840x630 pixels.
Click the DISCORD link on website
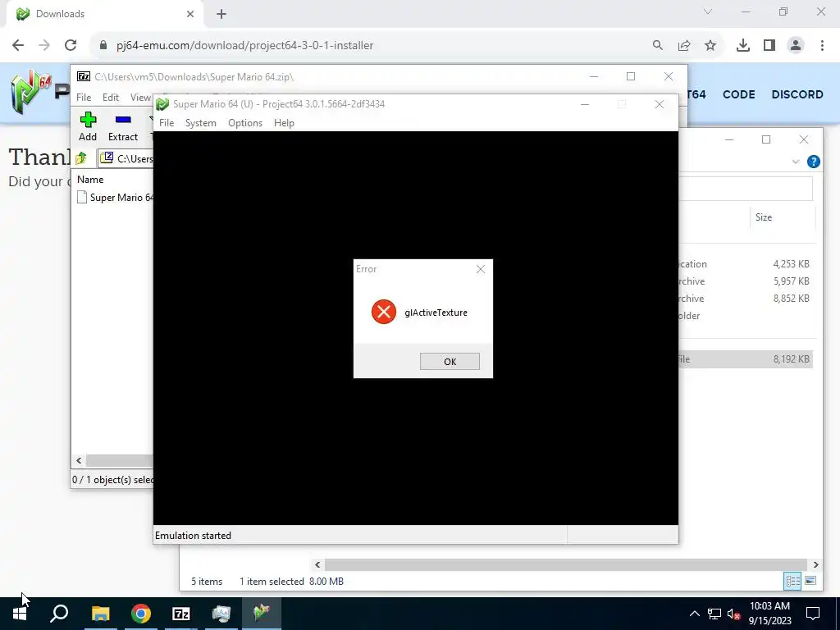point(797,94)
